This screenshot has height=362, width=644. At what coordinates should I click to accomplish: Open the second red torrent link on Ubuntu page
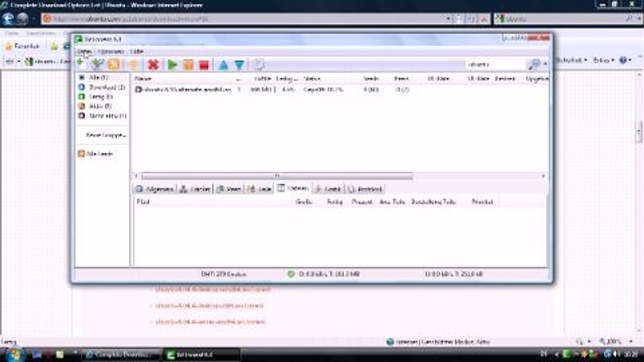tap(209, 306)
